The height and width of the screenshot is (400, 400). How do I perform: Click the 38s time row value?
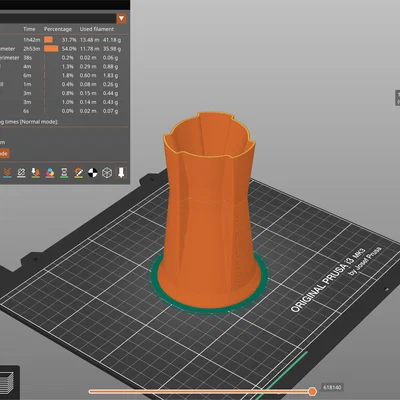(x=27, y=58)
